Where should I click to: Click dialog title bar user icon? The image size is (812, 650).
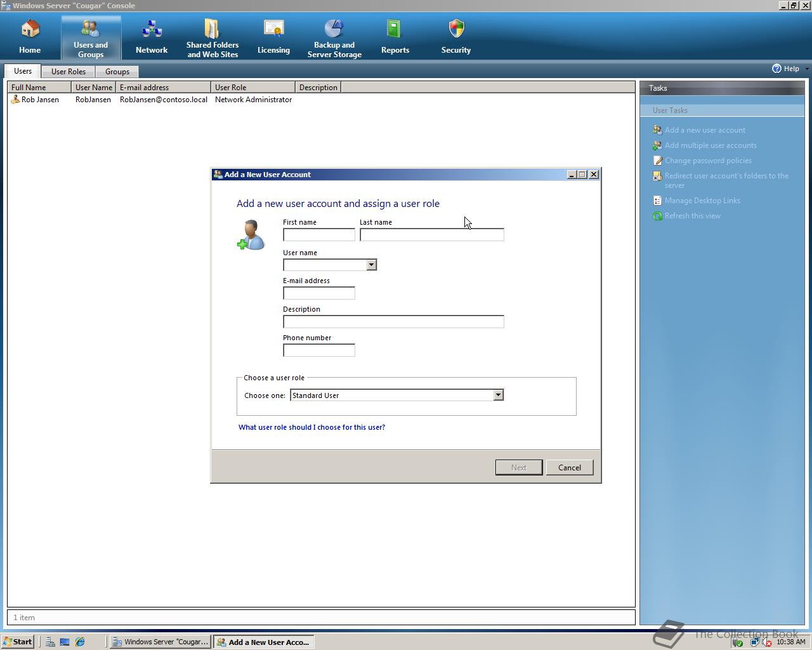(218, 175)
